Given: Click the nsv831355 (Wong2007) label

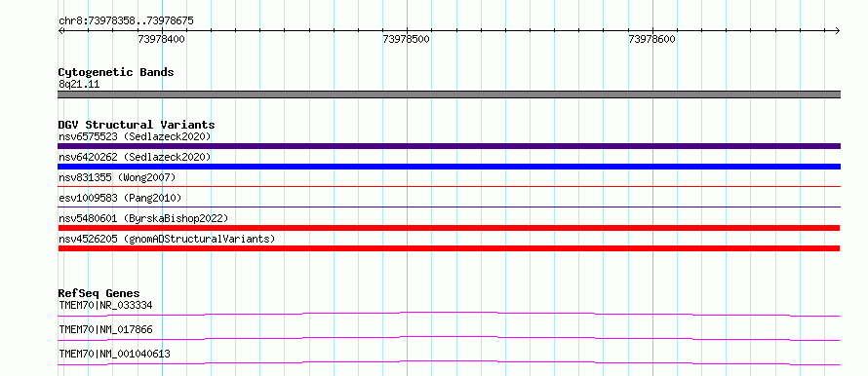Looking at the screenshot, I should click(117, 177).
